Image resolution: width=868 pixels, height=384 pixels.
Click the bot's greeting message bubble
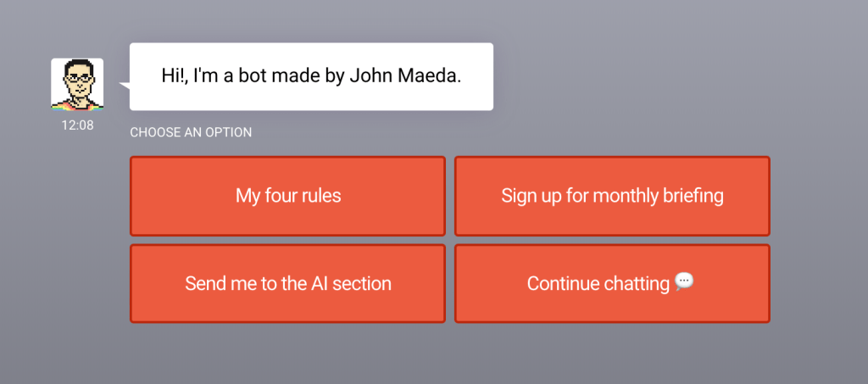[311, 76]
